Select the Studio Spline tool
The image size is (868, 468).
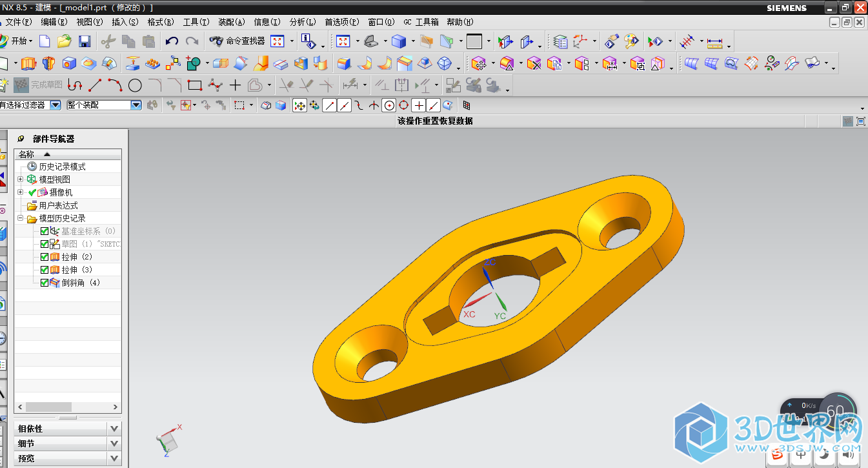click(215, 85)
